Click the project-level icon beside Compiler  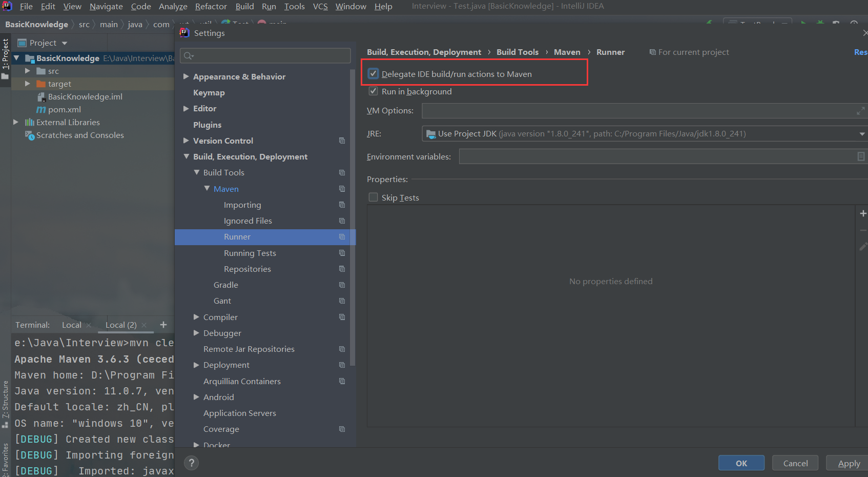(342, 317)
